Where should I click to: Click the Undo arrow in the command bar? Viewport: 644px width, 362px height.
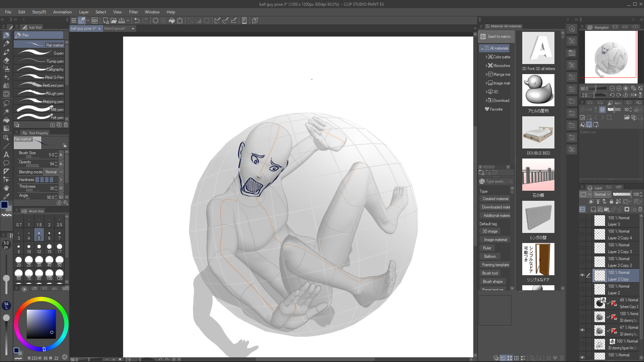[x=137, y=20]
